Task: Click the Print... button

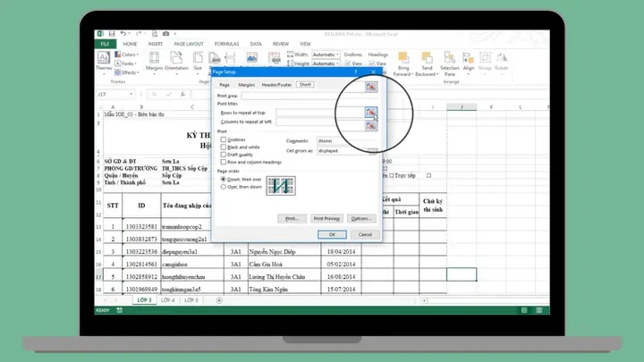Action: coord(292,219)
